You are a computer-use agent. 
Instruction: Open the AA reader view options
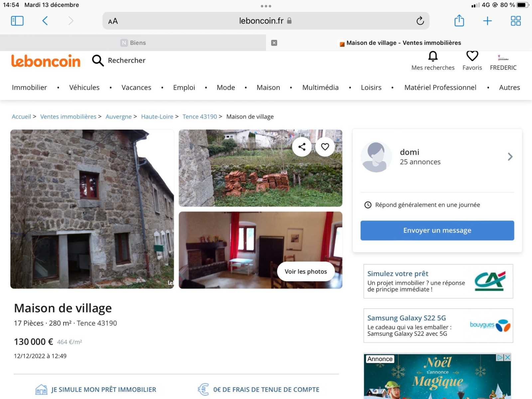coord(113,21)
